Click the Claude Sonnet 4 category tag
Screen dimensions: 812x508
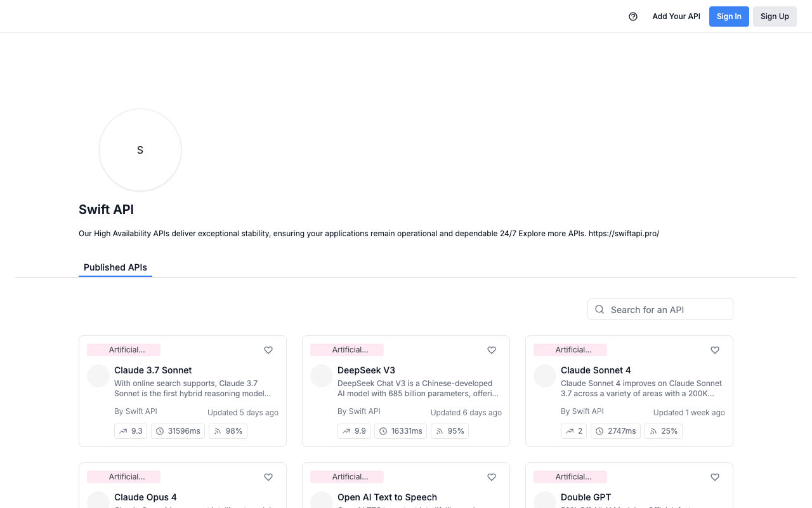tap(570, 350)
